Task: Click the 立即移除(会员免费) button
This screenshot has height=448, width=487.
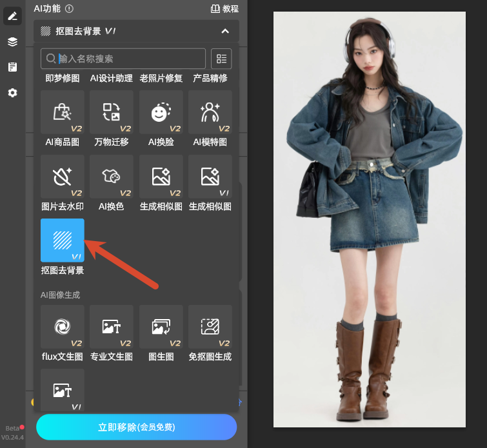Action: click(x=136, y=427)
